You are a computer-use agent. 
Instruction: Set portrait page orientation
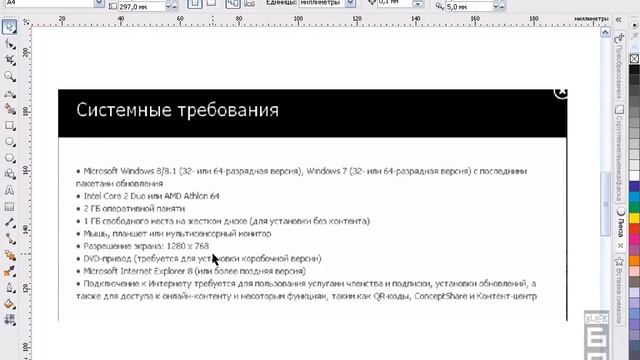point(194,3)
